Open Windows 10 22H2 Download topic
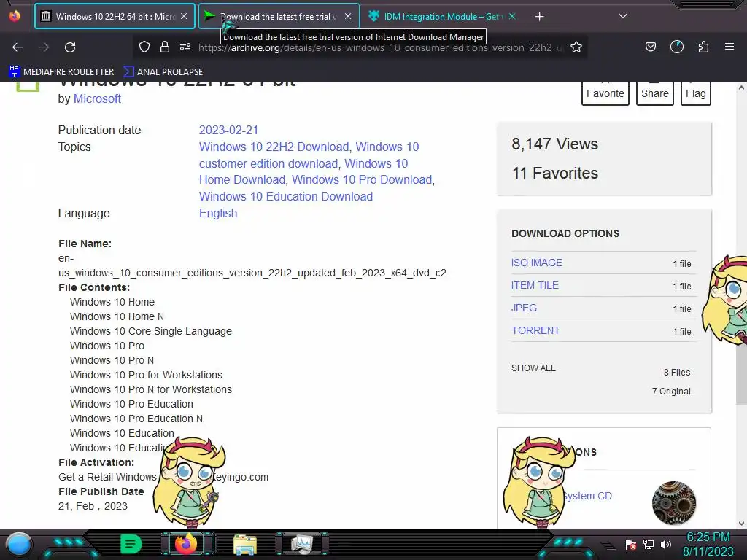Image resolution: width=747 pixels, height=560 pixels. (x=274, y=147)
